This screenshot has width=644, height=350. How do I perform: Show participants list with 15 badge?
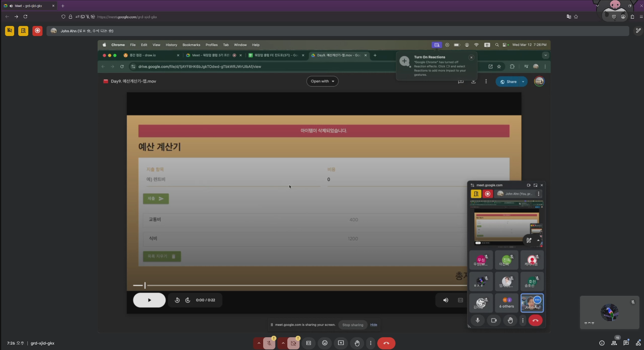(614, 343)
